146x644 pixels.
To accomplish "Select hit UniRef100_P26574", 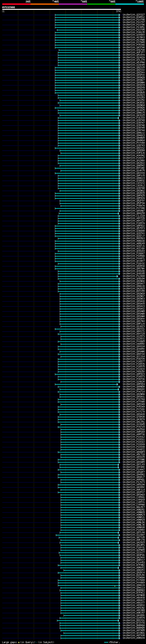I will pos(133,223).
